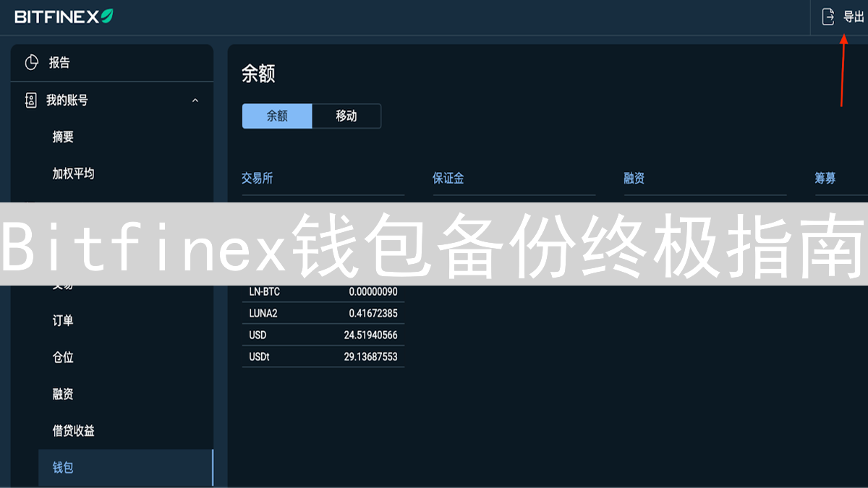868x488 pixels.
Task: Select the LUNA2 balance row
Action: 323,313
